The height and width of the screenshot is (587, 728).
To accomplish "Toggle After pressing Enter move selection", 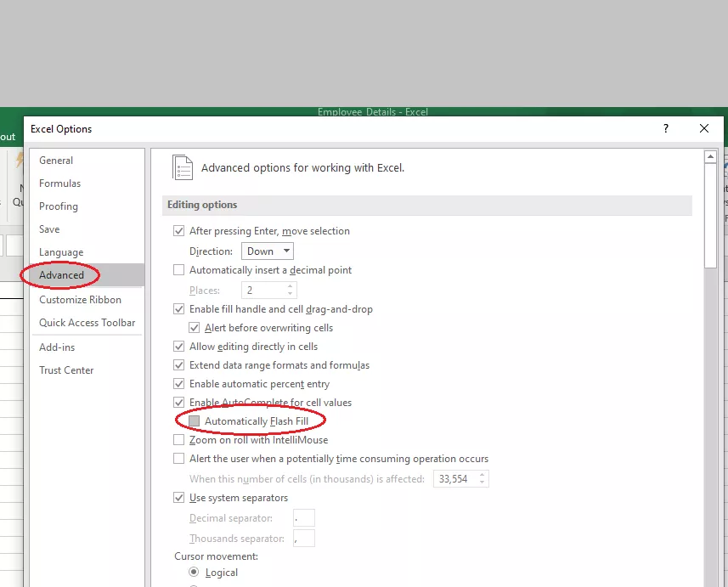I will click(x=178, y=231).
